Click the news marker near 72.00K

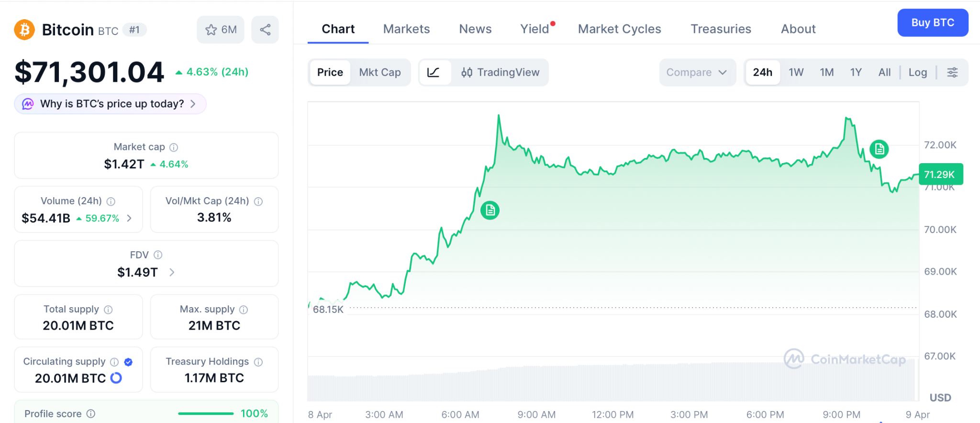[x=879, y=149]
